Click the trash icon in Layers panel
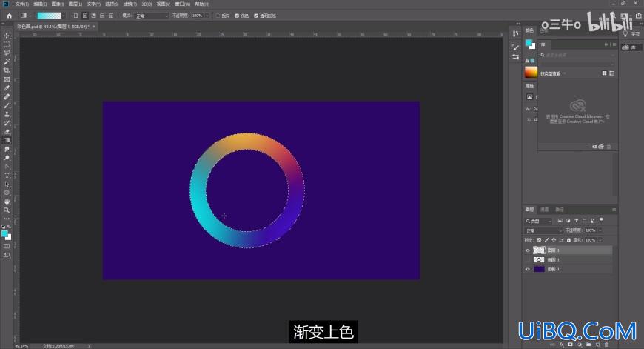 tap(607, 345)
